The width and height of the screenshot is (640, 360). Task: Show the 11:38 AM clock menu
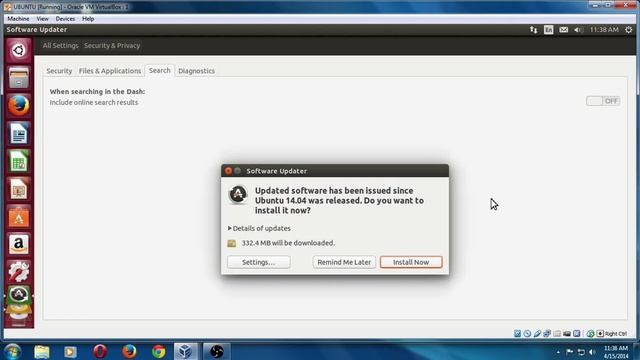(604, 30)
